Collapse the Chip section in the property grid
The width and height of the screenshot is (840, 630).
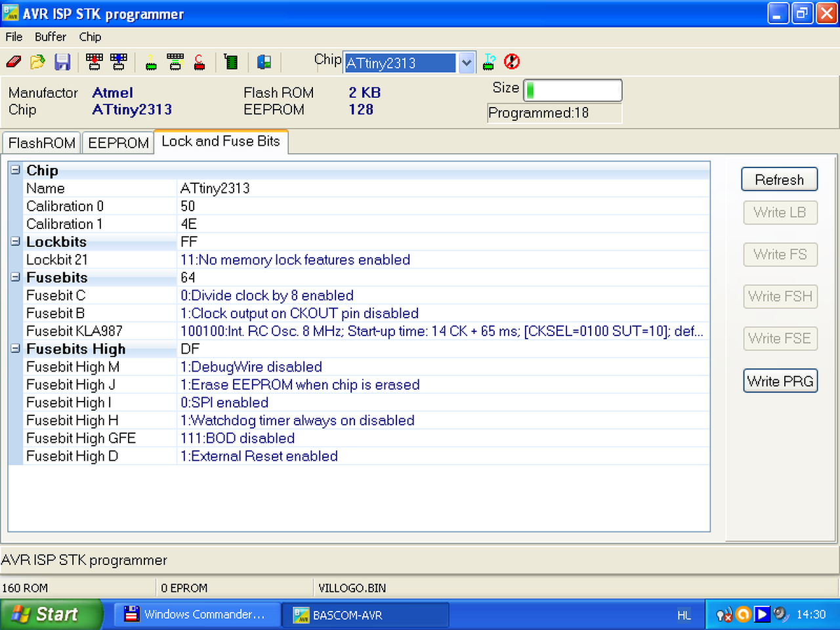pos(15,170)
